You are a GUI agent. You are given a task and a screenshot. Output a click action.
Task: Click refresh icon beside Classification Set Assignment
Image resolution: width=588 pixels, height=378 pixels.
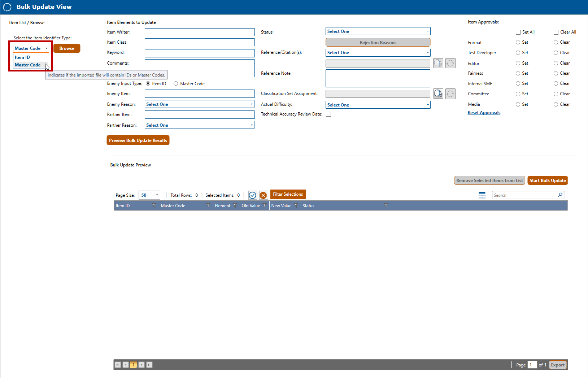click(x=450, y=94)
